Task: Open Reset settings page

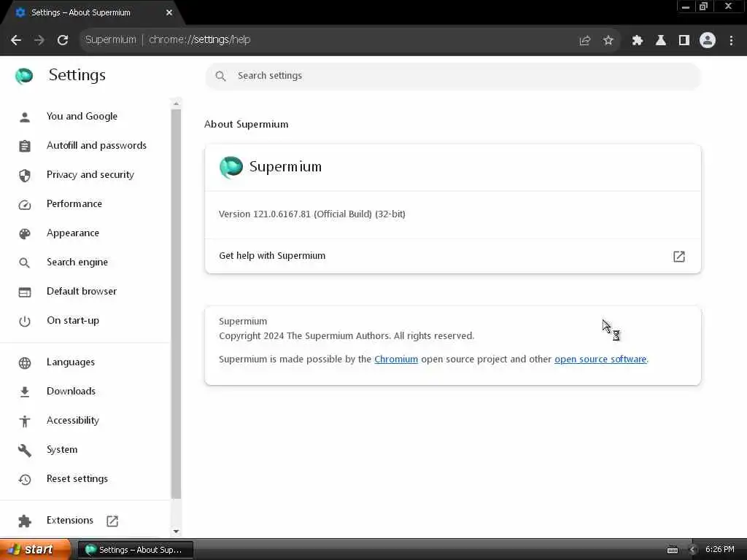Action: [77, 478]
